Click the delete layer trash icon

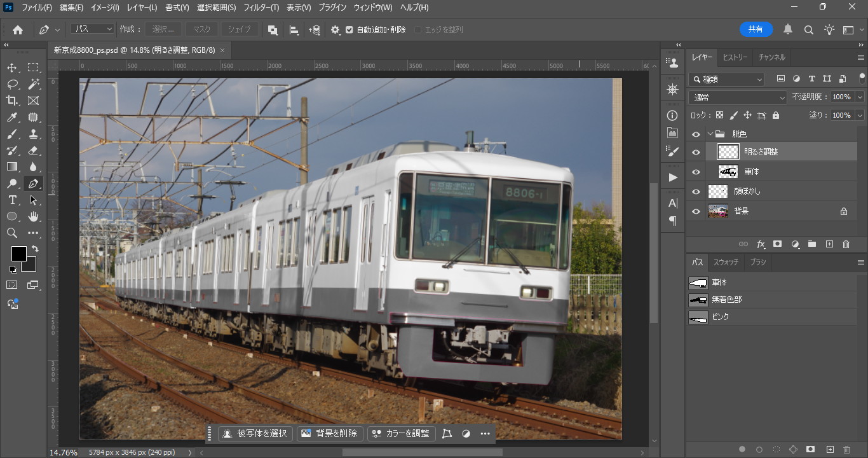pos(846,244)
